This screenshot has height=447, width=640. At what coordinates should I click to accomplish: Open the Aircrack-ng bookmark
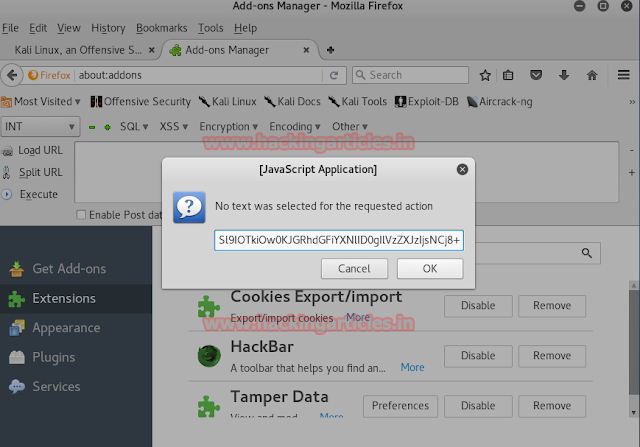tap(500, 102)
